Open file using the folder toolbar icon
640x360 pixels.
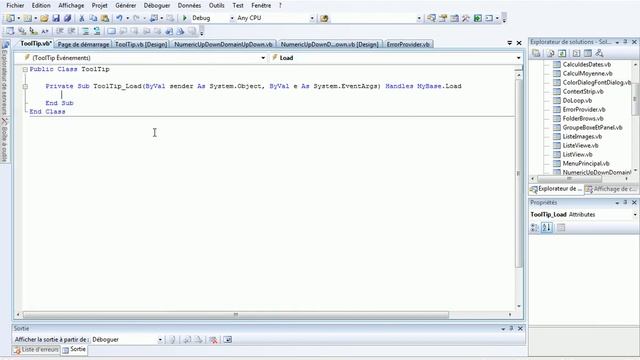click(x=44, y=18)
